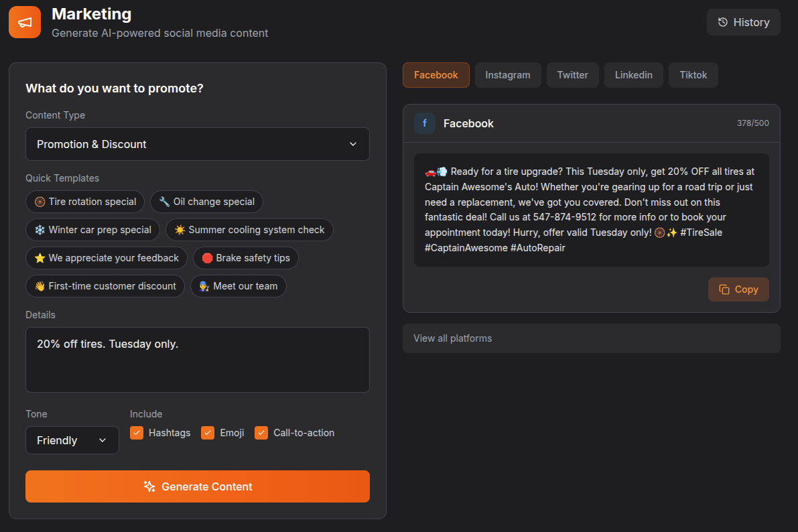Viewport: 798px width, 532px height.
Task: Choose the Tire rotation special template
Action: click(x=85, y=202)
